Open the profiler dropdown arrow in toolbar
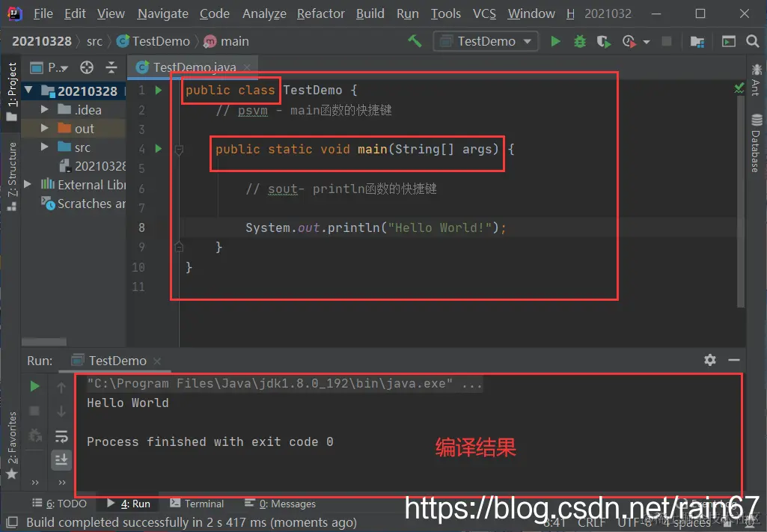Screen dimensions: 767x532 click(x=647, y=42)
